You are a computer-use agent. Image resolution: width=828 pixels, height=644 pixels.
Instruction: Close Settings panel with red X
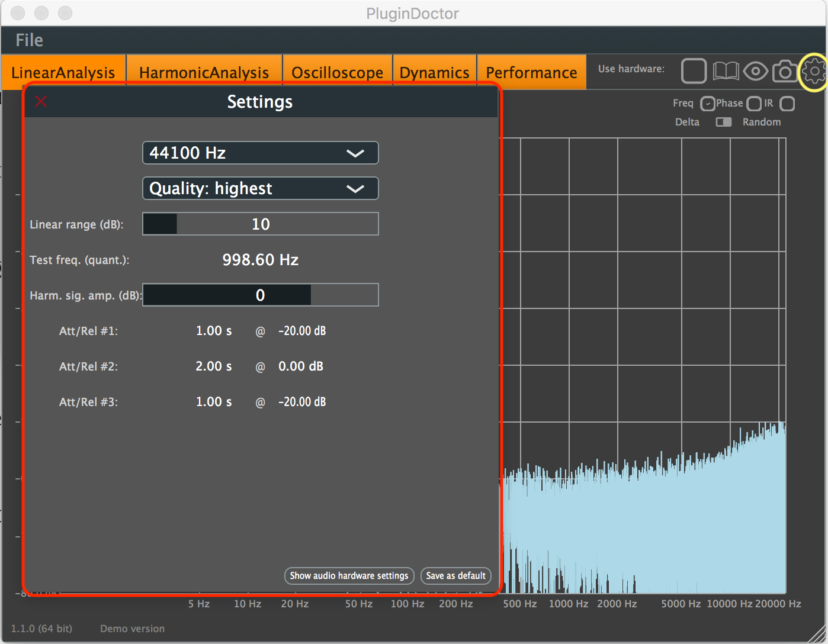pos(41,102)
